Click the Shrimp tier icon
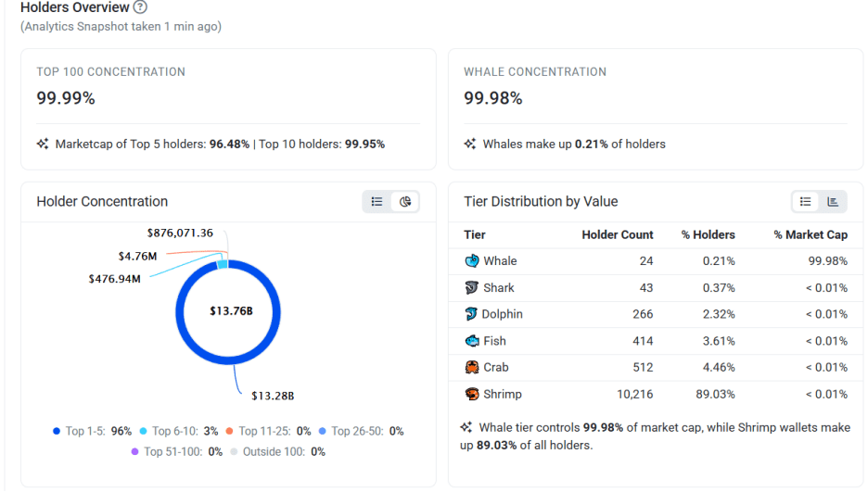Image resolution: width=868 pixels, height=492 pixels. point(472,395)
